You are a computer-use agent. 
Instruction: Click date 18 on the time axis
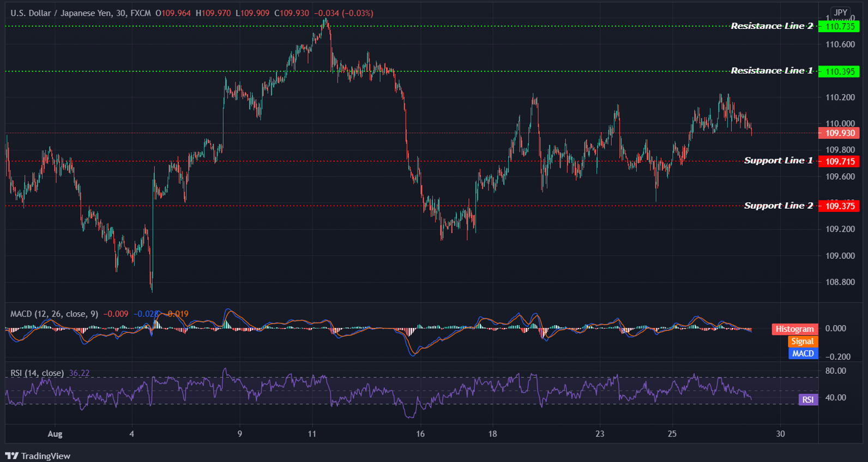tap(492, 434)
